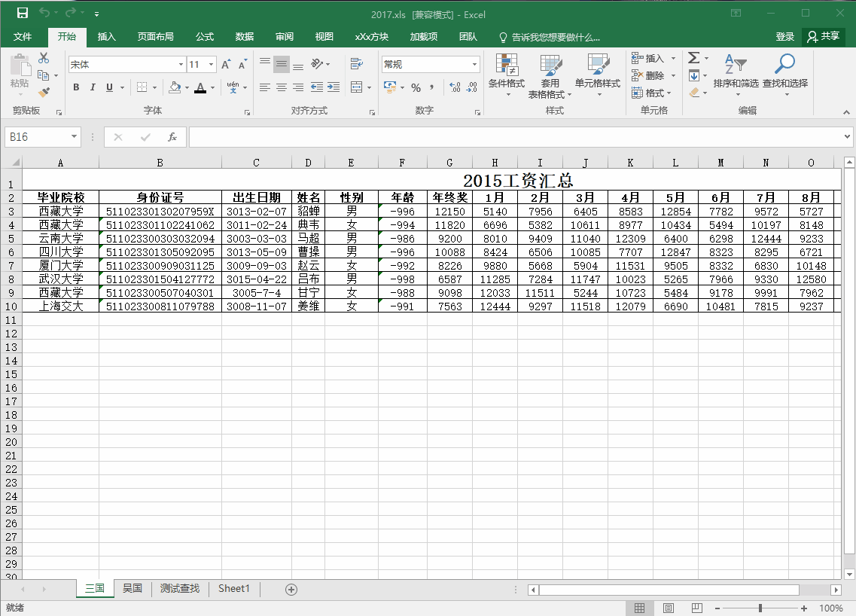Click the Fill Color paint bucket icon

pos(175,87)
